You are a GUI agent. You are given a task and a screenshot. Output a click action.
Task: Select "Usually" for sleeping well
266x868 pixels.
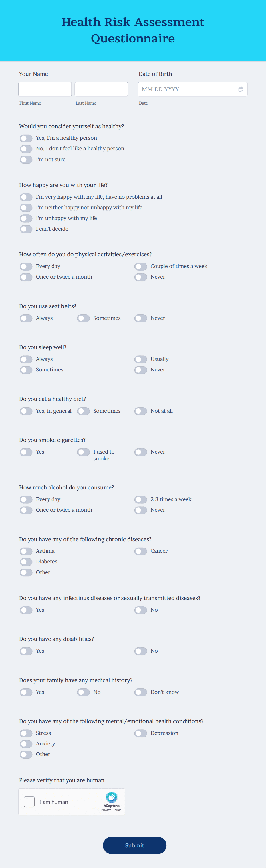pyautogui.click(x=140, y=359)
